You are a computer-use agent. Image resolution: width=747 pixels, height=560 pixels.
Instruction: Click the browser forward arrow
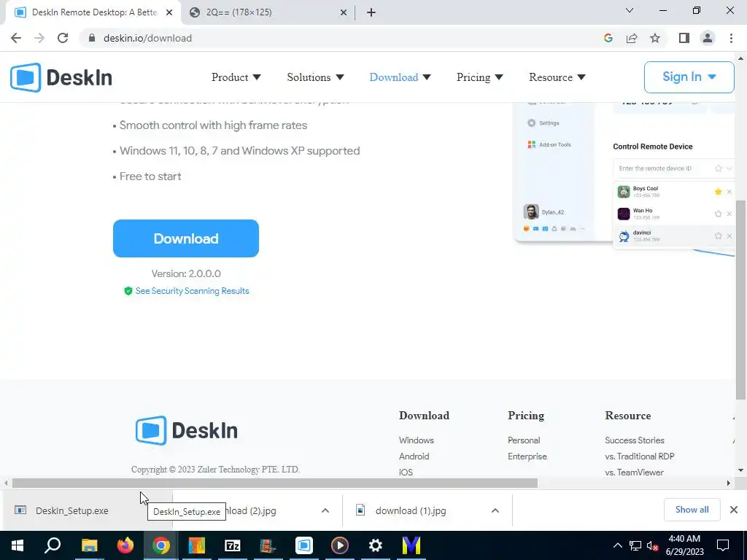39,38
